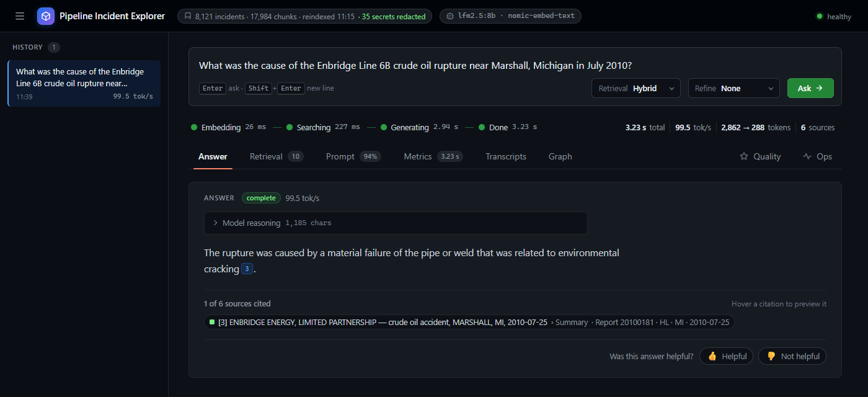This screenshot has width=868, height=397.
Task: Switch to the Answer tab
Action: coord(213,156)
